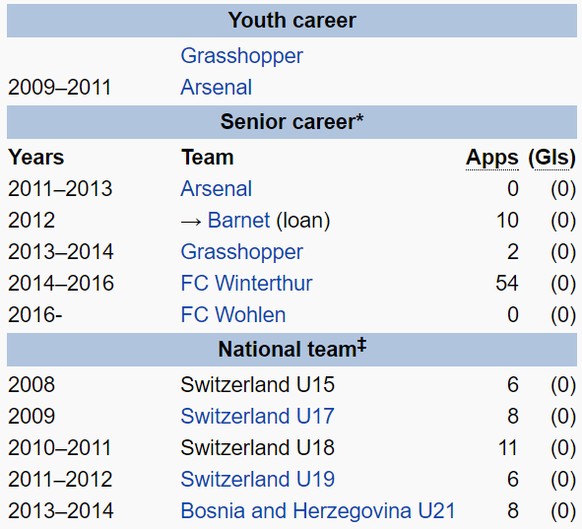582x529 pixels.
Task: Select the Senior career section header
Action: (x=292, y=122)
